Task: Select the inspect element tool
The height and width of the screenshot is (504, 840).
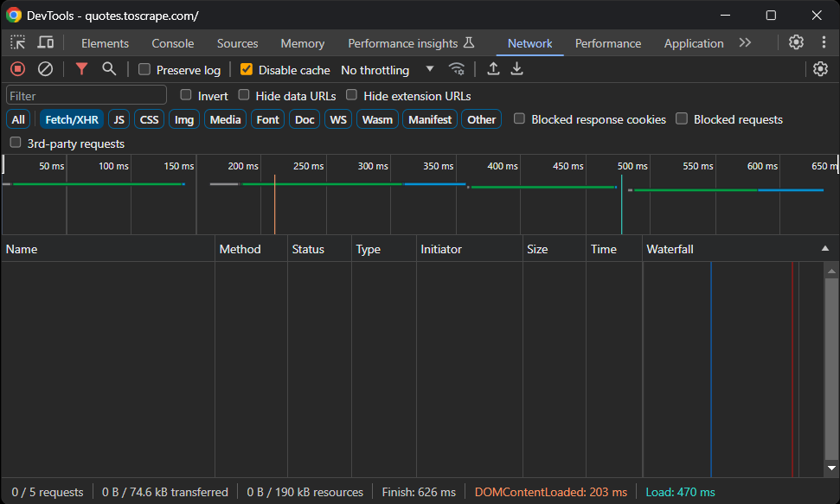Action: (x=17, y=42)
